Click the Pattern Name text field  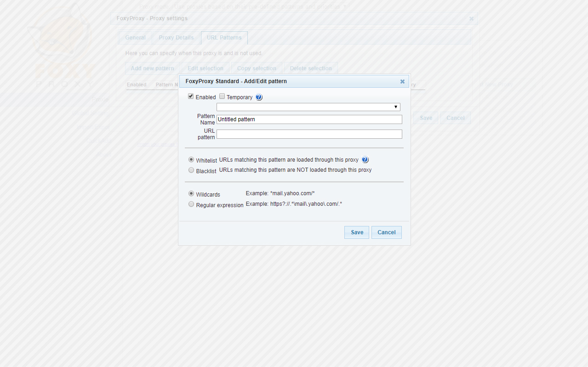click(x=309, y=119)
